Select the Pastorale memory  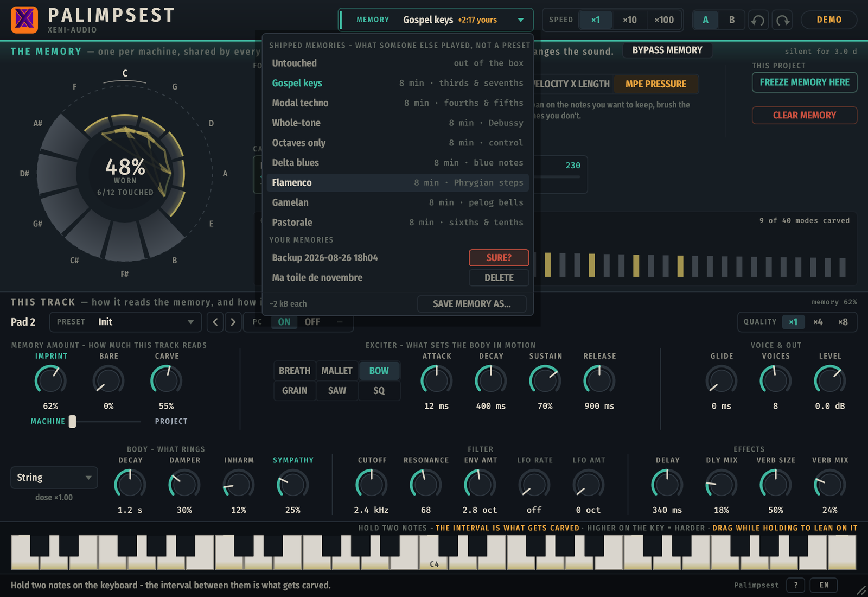tap(398, 223)
